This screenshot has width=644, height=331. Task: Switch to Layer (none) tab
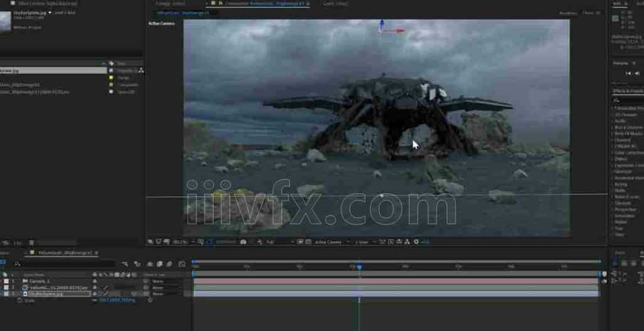point(336,4)
